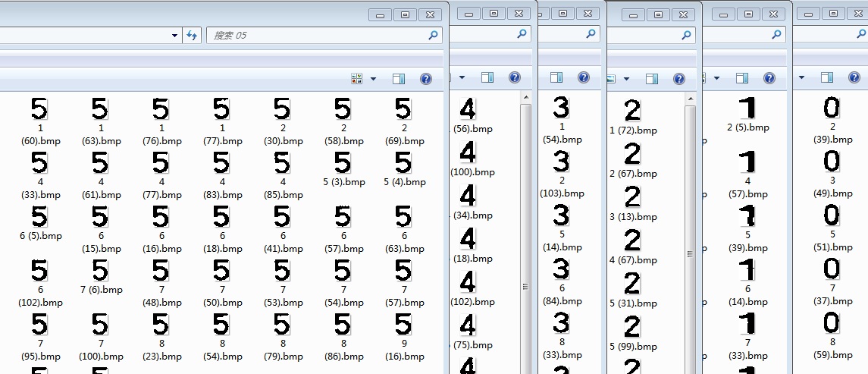Select 2 (39).bmp in the digit 0 window
This screenshot has height=374, width=868.
832,108
